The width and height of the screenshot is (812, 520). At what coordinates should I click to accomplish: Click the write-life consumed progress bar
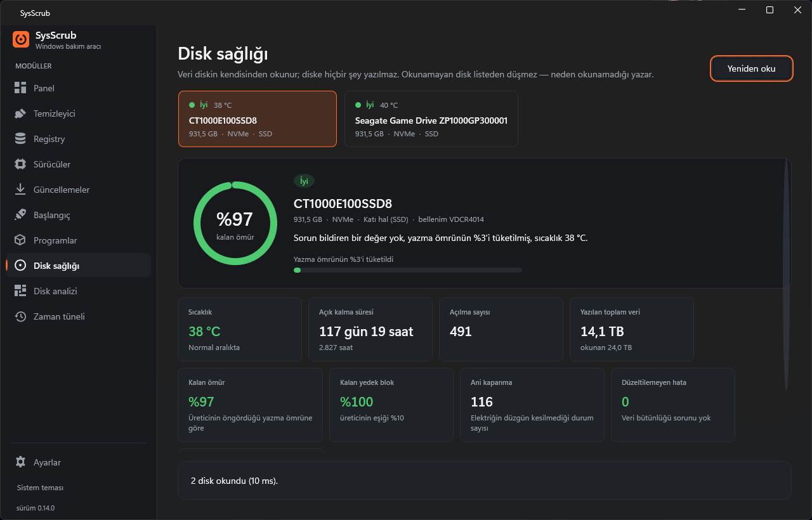click(408, 270)
